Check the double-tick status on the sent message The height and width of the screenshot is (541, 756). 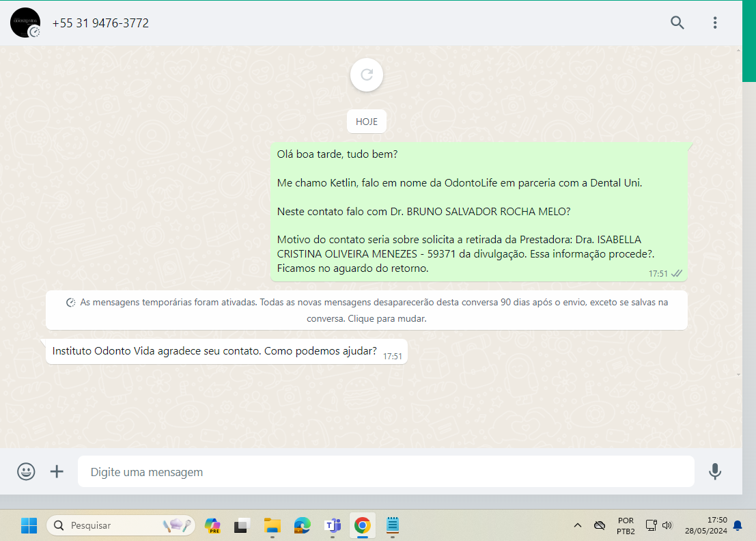point(677,273)
